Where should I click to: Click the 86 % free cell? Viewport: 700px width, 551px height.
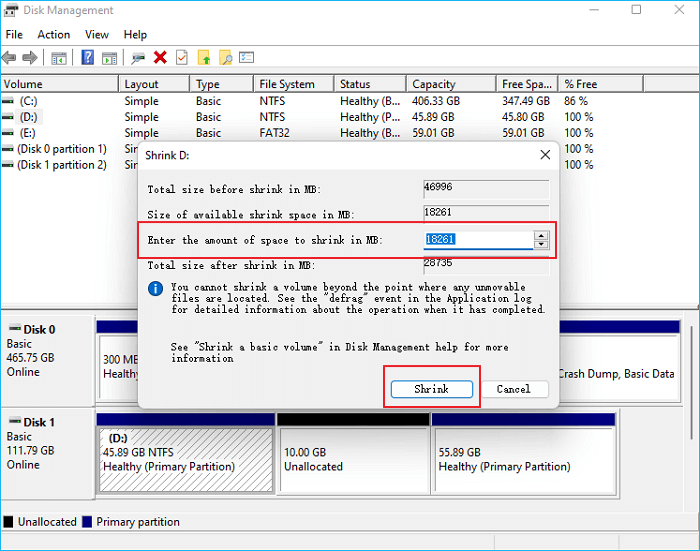pyautogui.click(x=576, y=101)
